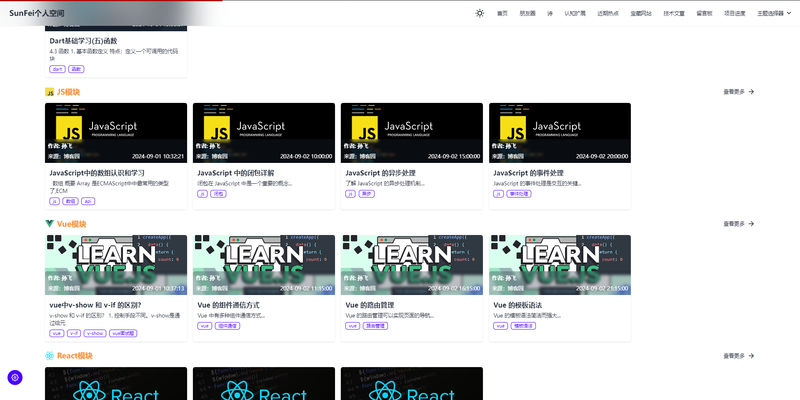Click the React atom icon beside React模块
This screenshot has width=800, height=400.
[49, 356]
